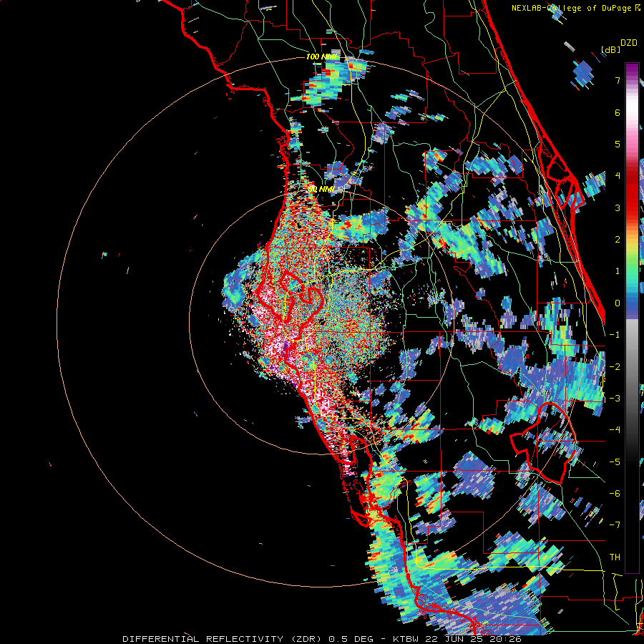The image size is (644, 644).
Task: Click the 1 value on the dB scale
Action: [x=618, y=271]
